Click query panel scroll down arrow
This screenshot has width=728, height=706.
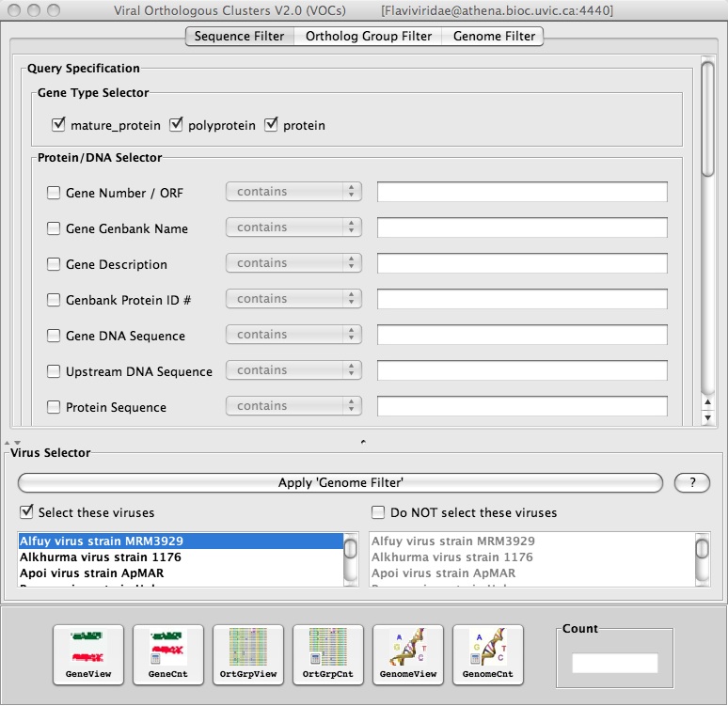pyautogui.click(x=707, y=417)
